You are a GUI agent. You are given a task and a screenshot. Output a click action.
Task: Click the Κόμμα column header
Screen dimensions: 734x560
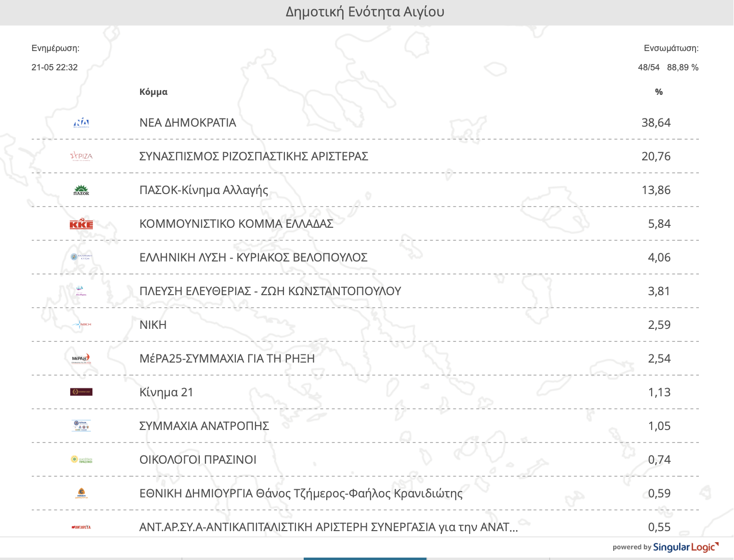154,92
